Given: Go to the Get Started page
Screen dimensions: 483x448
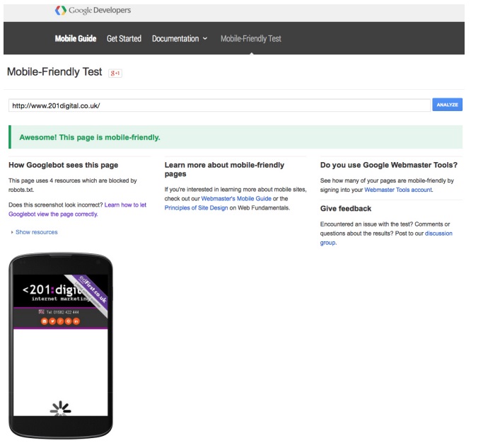Looking at the screenshot, I should [x=124, y=38].
